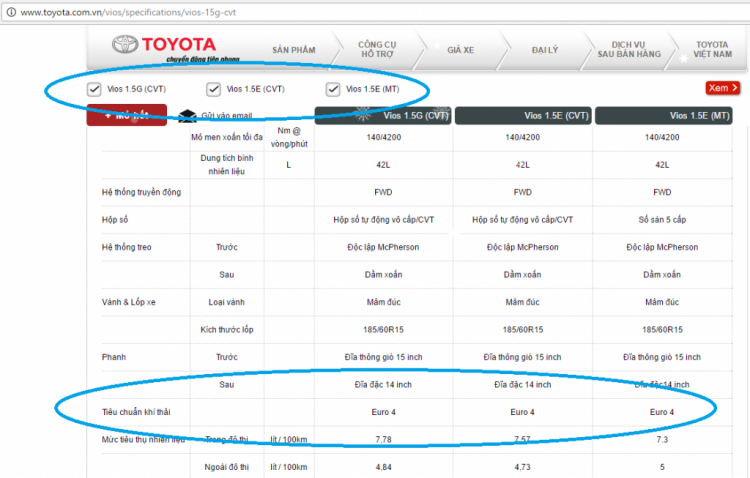Open DỊCH VỤ SAU BÁN HÀNG menu

pos(629,49)
